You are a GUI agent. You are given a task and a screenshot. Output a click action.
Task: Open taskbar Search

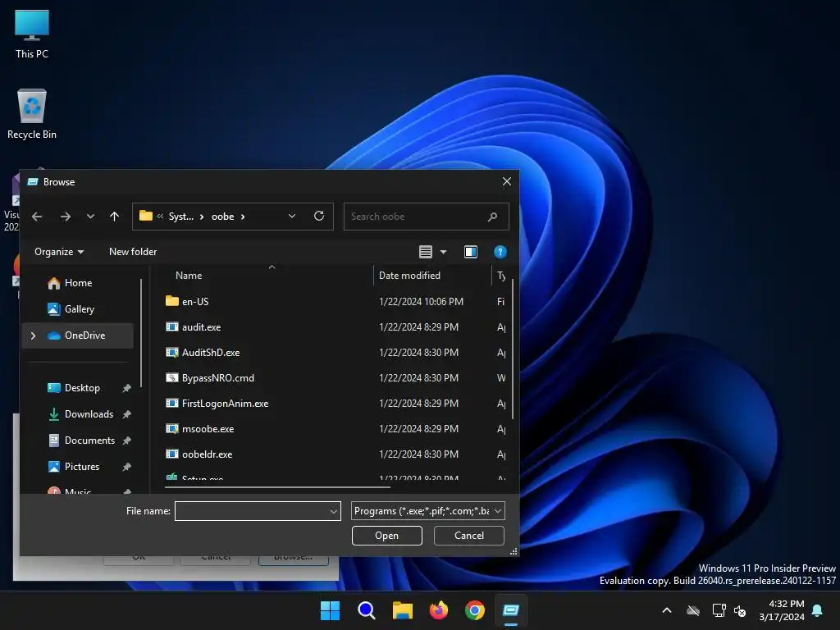pos(367,610)
